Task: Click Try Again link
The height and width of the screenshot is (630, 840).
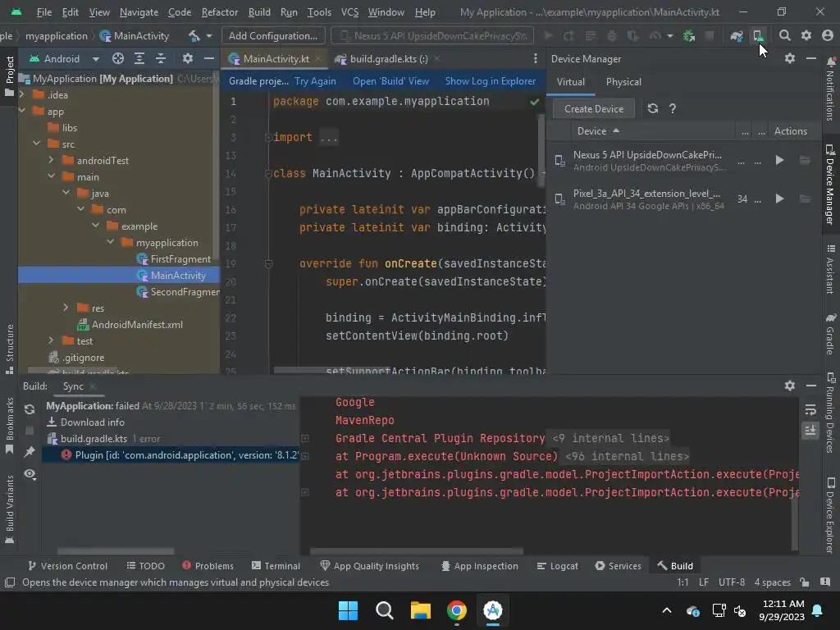Action: [315, 81]
